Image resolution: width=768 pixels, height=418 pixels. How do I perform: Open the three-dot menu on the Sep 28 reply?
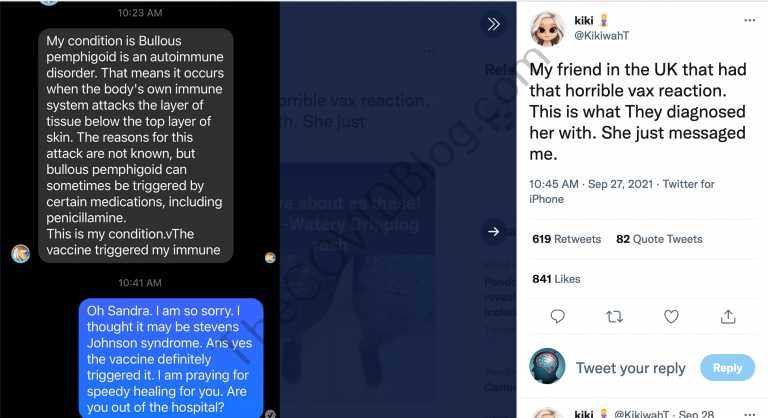pyautogui.click(x=749, y=414)
